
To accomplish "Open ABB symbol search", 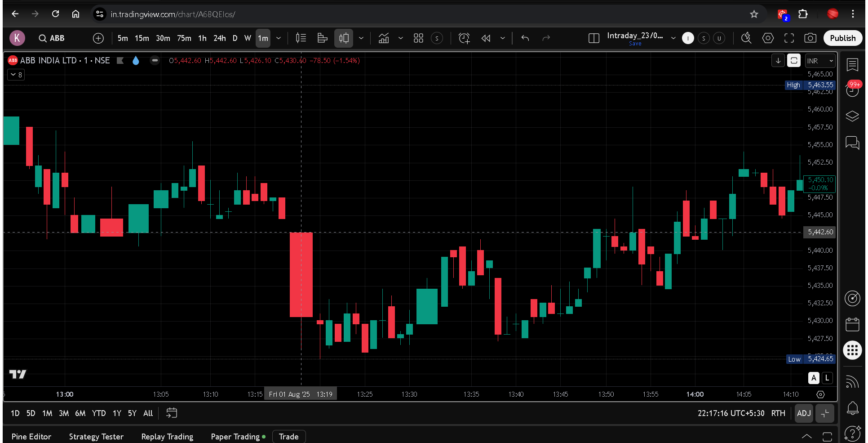I will pos(52,38).
